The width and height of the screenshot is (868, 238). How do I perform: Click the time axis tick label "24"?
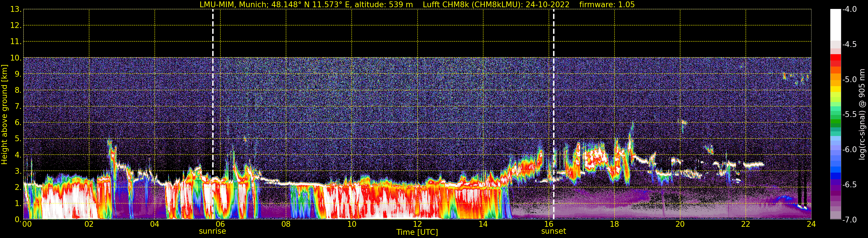pyautogui.click(x=811, y=224)
